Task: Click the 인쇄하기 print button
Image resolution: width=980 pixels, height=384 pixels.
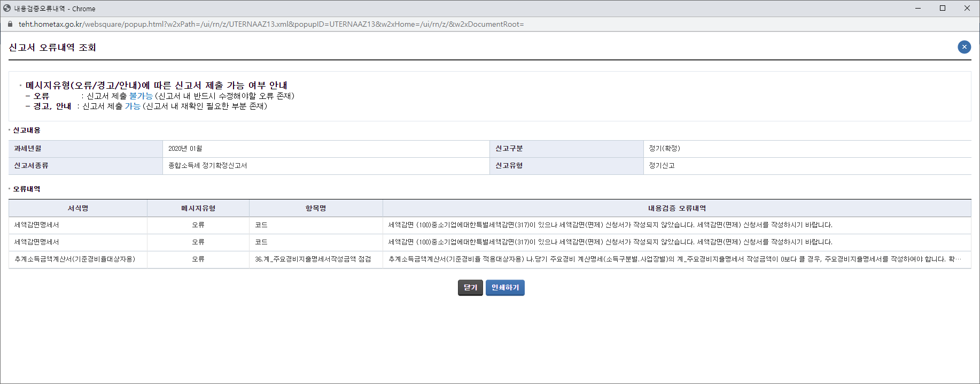Action: click(505, 288)
